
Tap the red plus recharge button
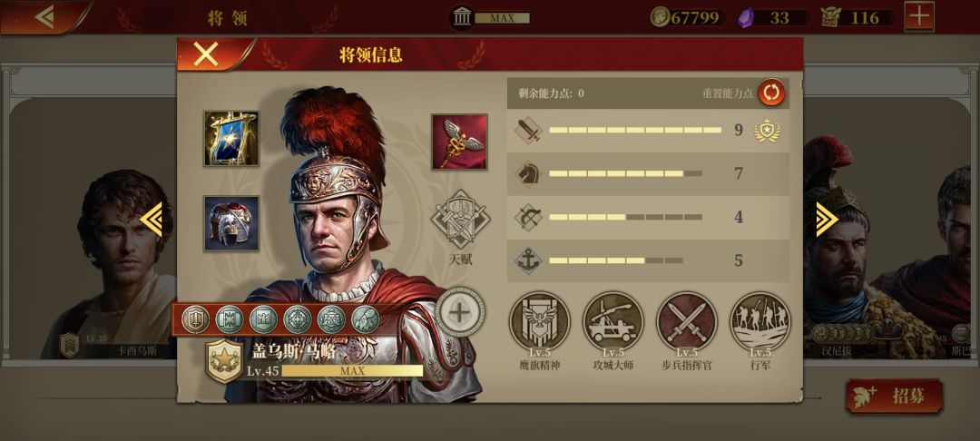pos(918,17)
